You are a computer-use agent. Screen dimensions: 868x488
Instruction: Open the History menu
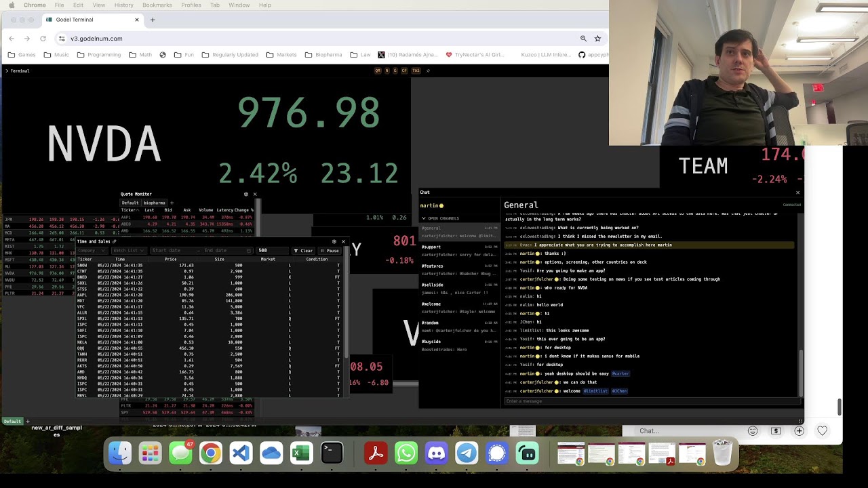[x=124, y=5]
